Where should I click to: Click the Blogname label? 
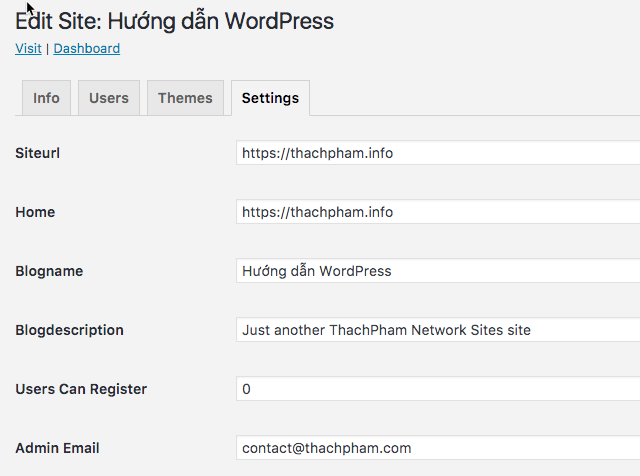pos(49,271)
